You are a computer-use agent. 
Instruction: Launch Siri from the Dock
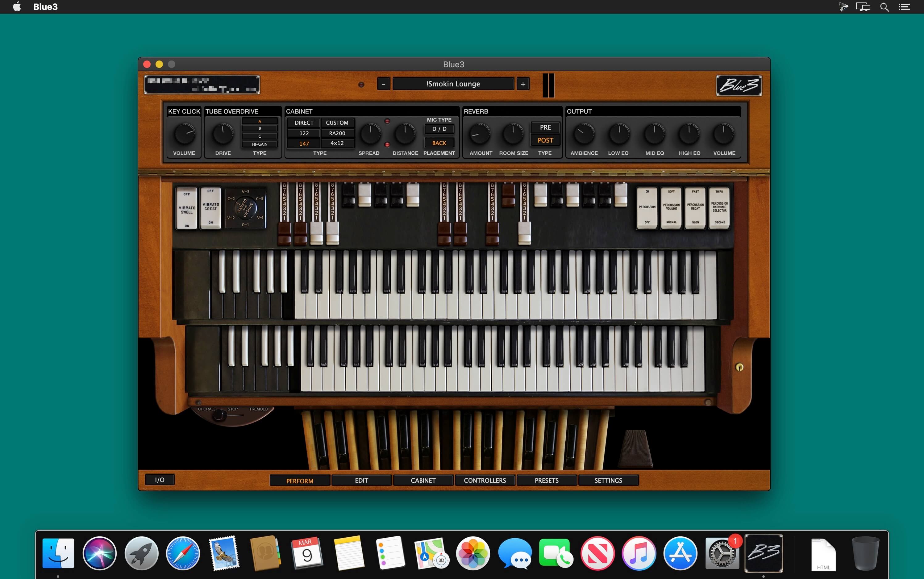pyautogui.click(x=100, y=553)
